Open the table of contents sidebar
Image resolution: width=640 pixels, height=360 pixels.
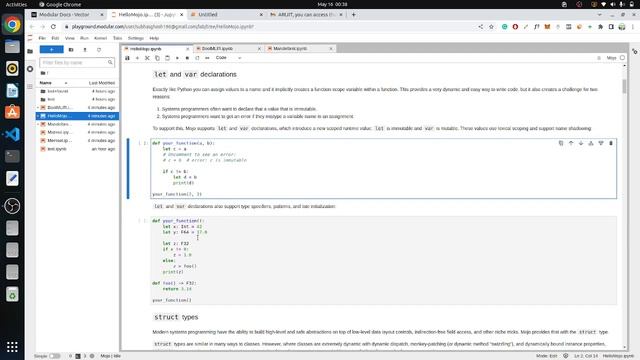pyautogui.click(x=30, y=87)
